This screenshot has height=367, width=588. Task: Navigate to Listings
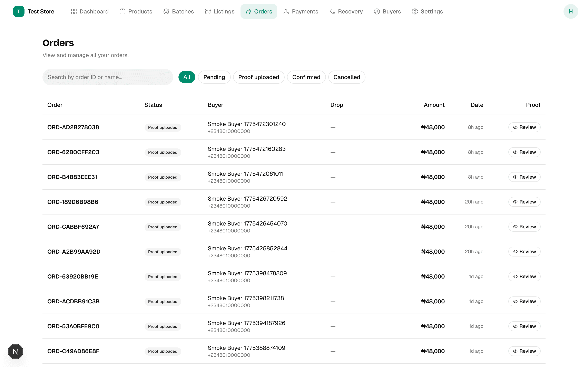coord(219,11)
